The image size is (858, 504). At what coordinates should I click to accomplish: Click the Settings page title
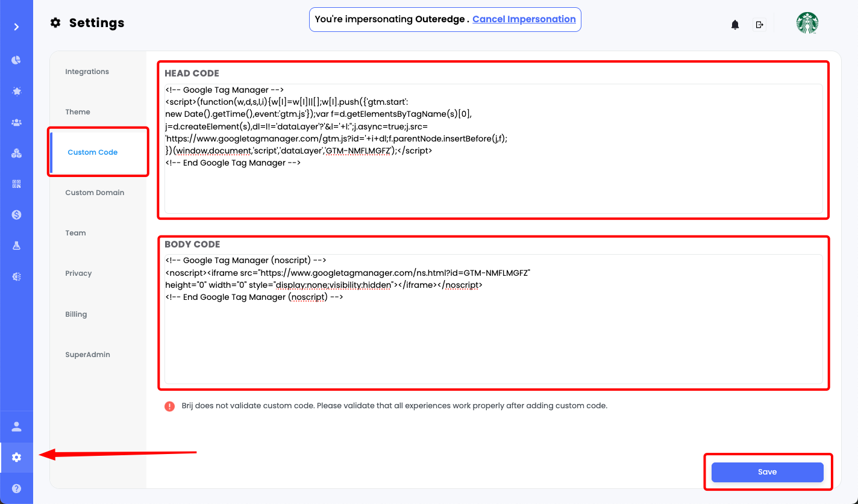coord(97,23)
